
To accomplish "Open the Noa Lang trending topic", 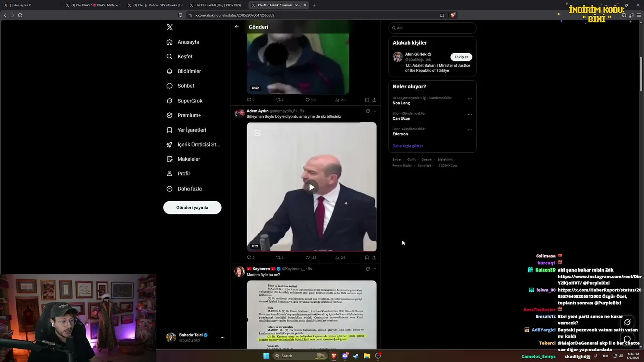I will point(401,103).
